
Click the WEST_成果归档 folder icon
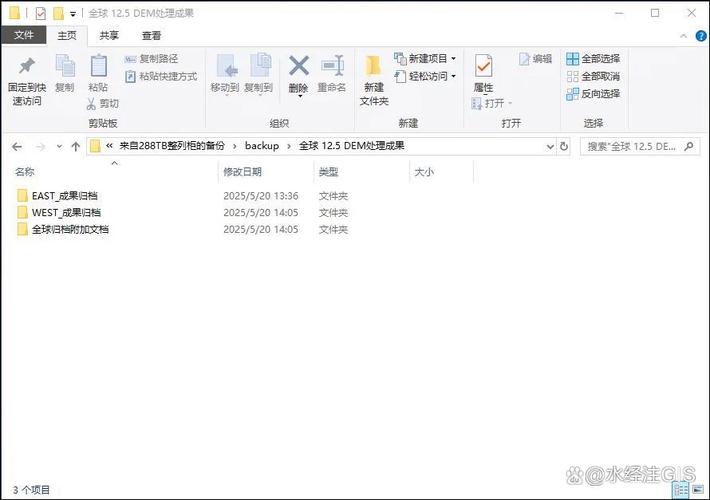[22, 212]
